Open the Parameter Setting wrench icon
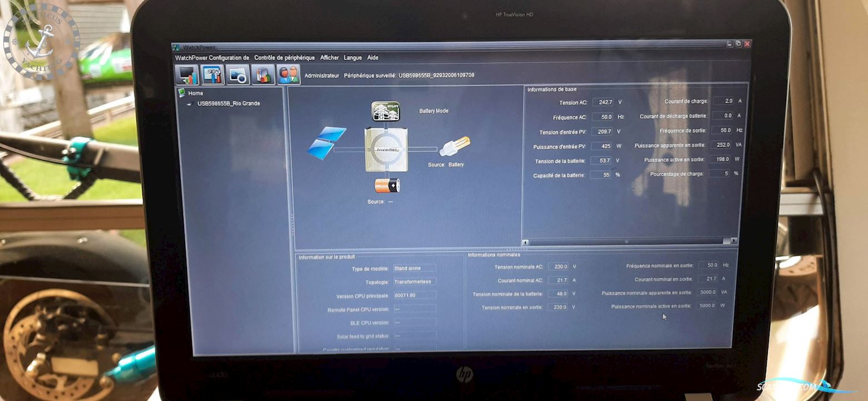The image size is (868, 401). click(212, 75)
